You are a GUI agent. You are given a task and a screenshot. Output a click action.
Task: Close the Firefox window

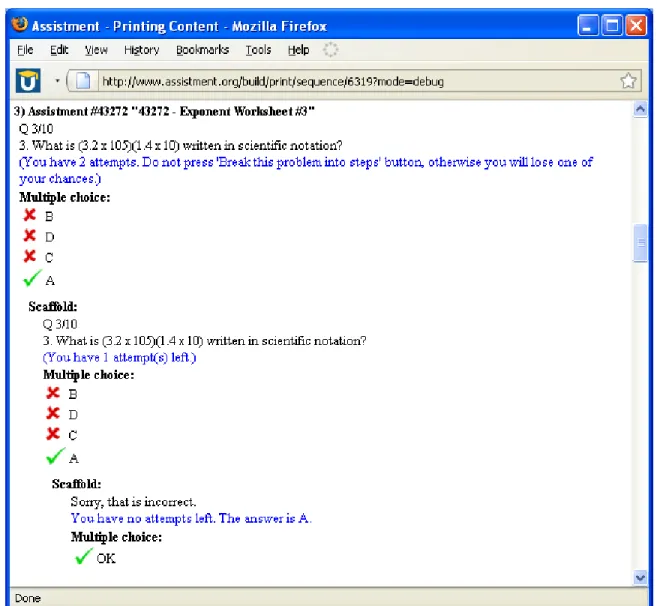636,26
